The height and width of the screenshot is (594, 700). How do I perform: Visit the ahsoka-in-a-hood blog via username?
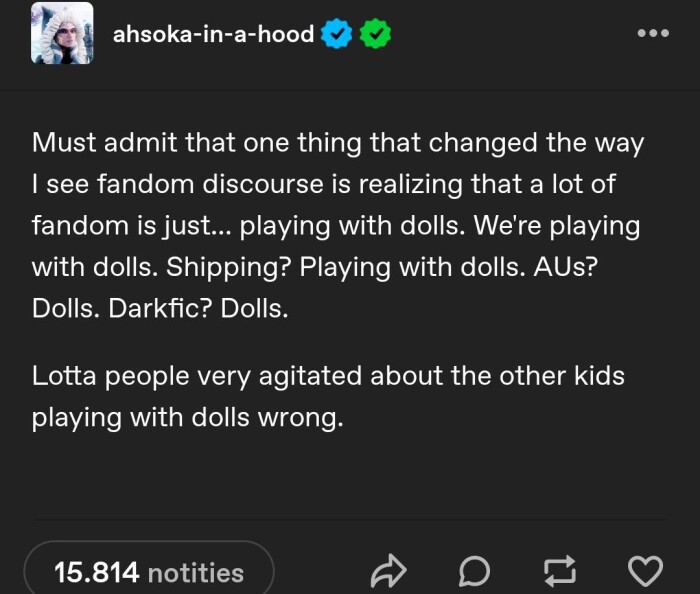point(213,34)
